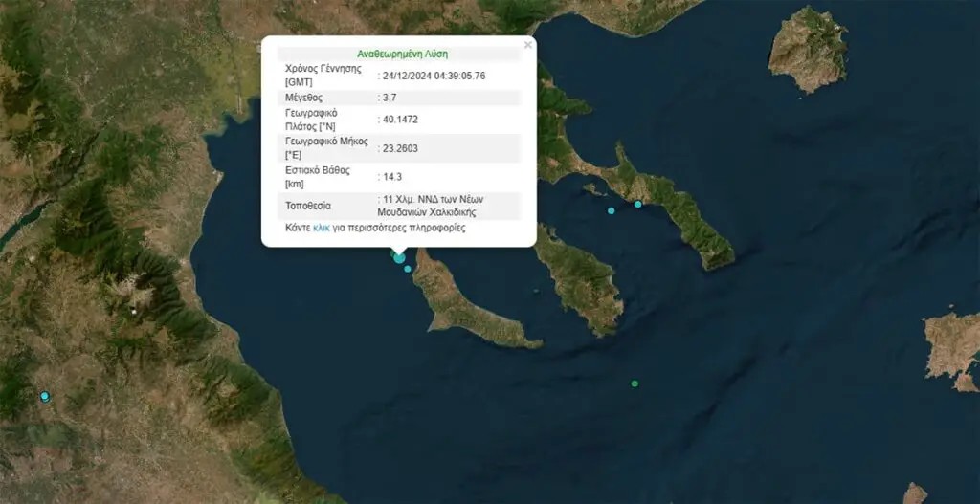This screenshot has width=980, height=504.
Task: Click the large earthquake marker under the popup
Action: click(x=399, y=257)
